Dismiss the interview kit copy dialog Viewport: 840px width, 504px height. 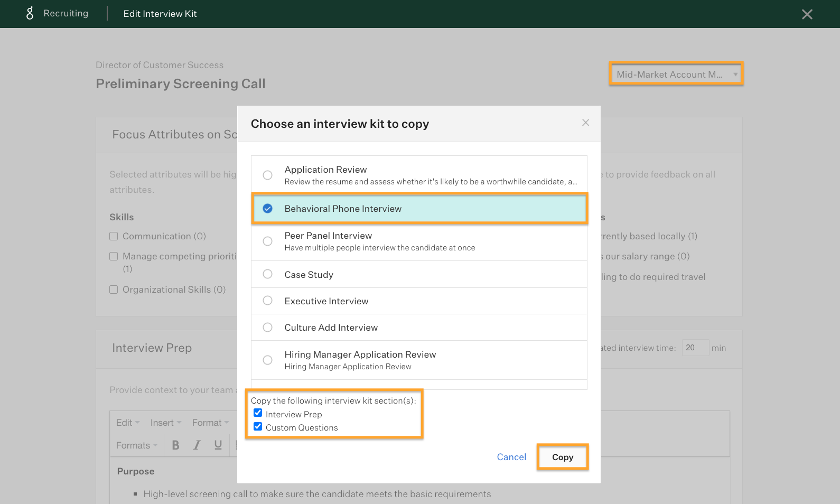pos(585,123)
